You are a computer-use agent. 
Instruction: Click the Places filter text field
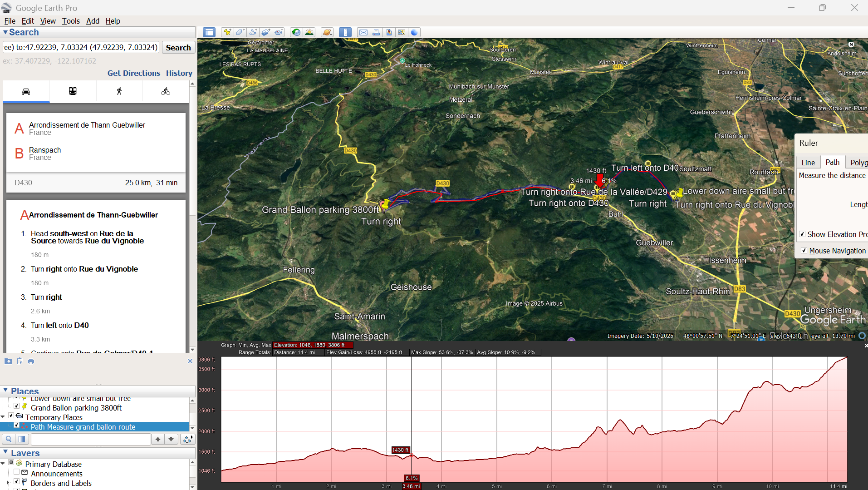point(91,439)
